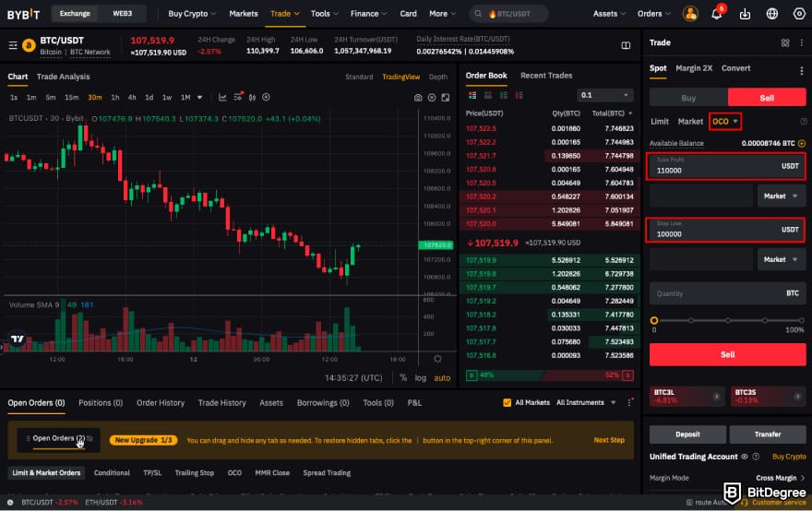Set the quantity slider to 100% mark
The width and height of the screenshot is (812, 511).
pyautogui.click(x=801, y=320)
